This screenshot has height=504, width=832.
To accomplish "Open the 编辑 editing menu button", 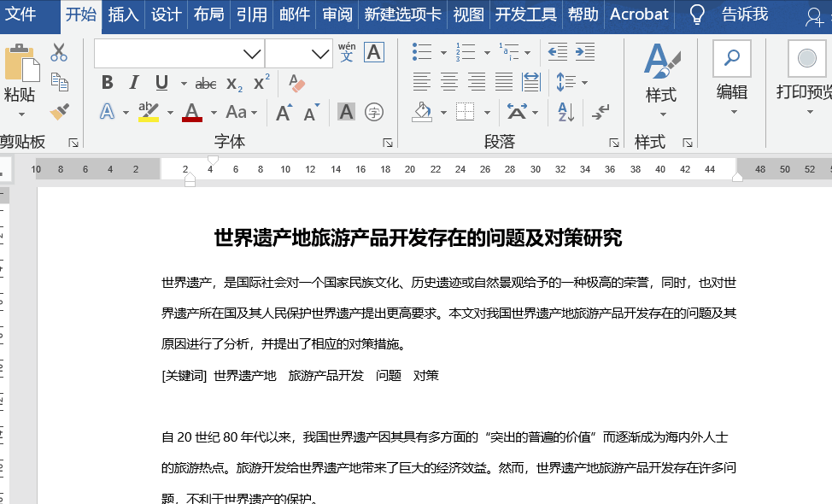I will coord(732,79).
